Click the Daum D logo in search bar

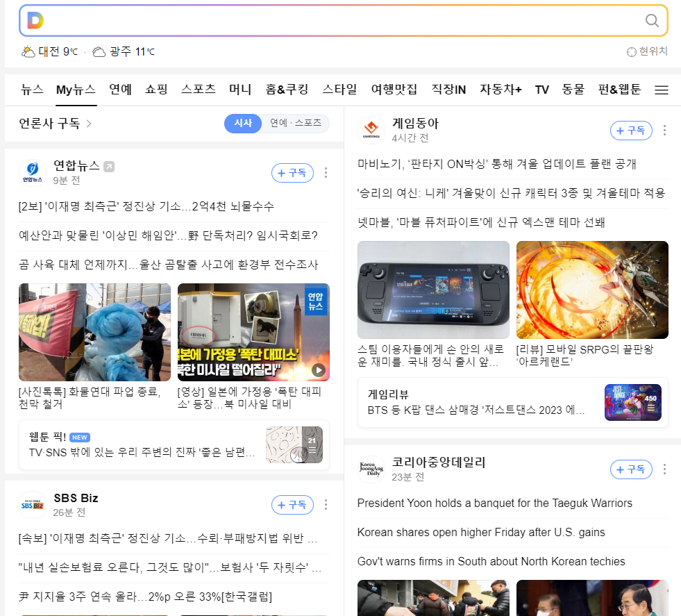[35, 20]
